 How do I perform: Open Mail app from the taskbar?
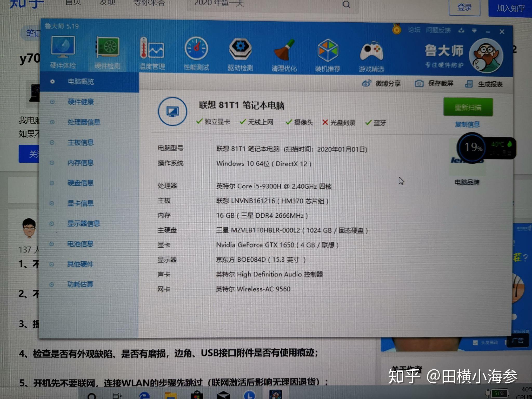pyautogui.click(x=223, y=395)
